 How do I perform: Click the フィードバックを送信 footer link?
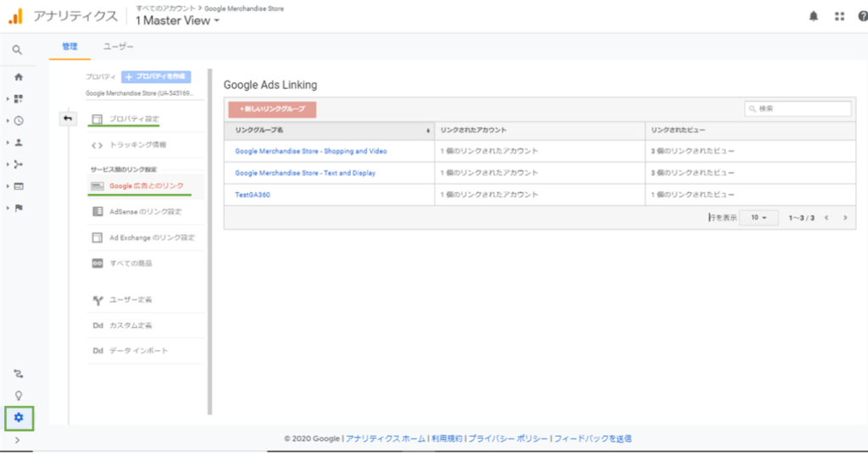point(593,439)
